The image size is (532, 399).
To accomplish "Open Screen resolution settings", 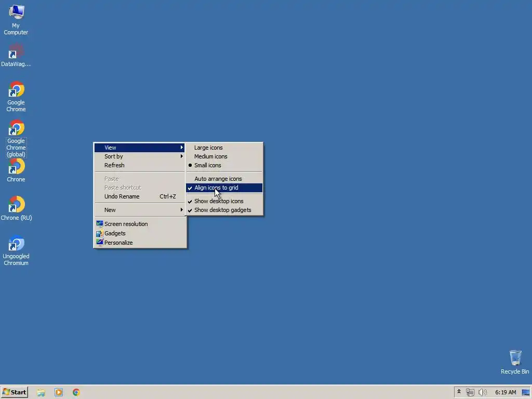I will pyautogui.click(x=139, y=224).
